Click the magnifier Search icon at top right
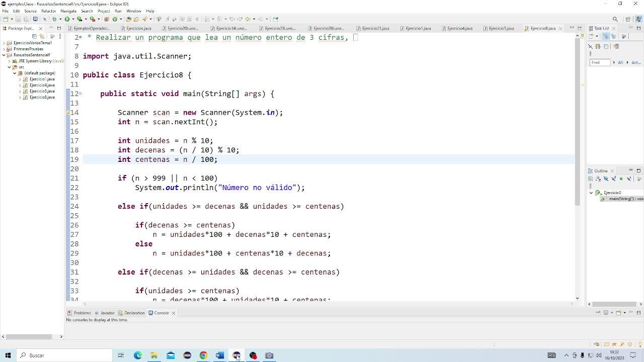Image resolution: width=644 pixels, height=362 pixels. click(615, 19)
